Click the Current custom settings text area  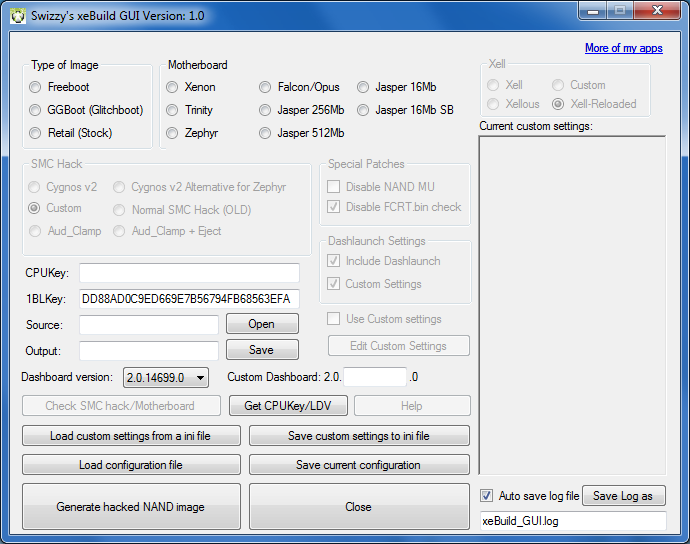click(x=572, y=305)
